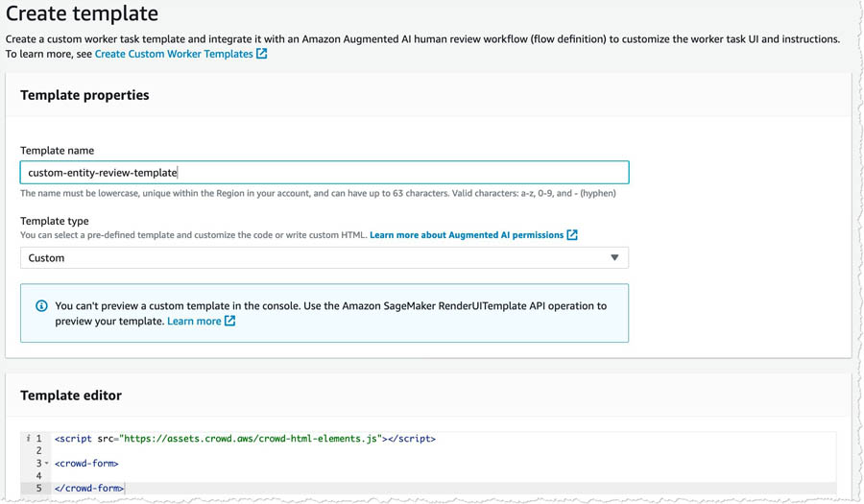Select line number 2 in editor gutter
Viewport: 864px width, 504px height.
38,450
